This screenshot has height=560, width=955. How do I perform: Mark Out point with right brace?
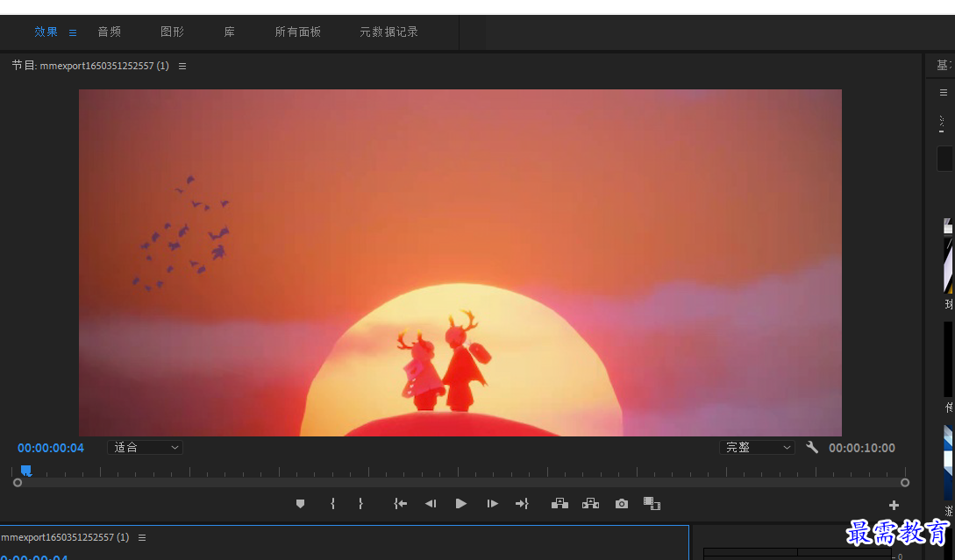pos(360,503)
